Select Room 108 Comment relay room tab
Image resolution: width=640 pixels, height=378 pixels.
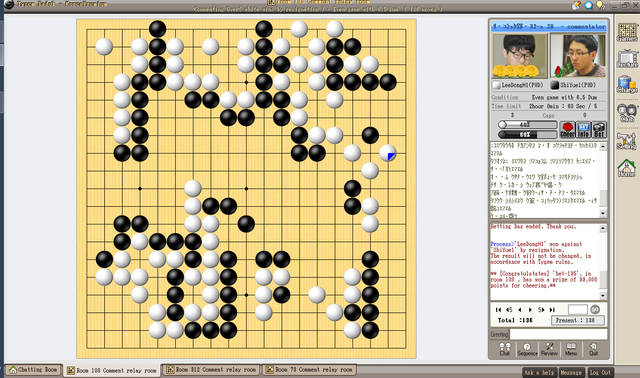[x=112, y=371]
